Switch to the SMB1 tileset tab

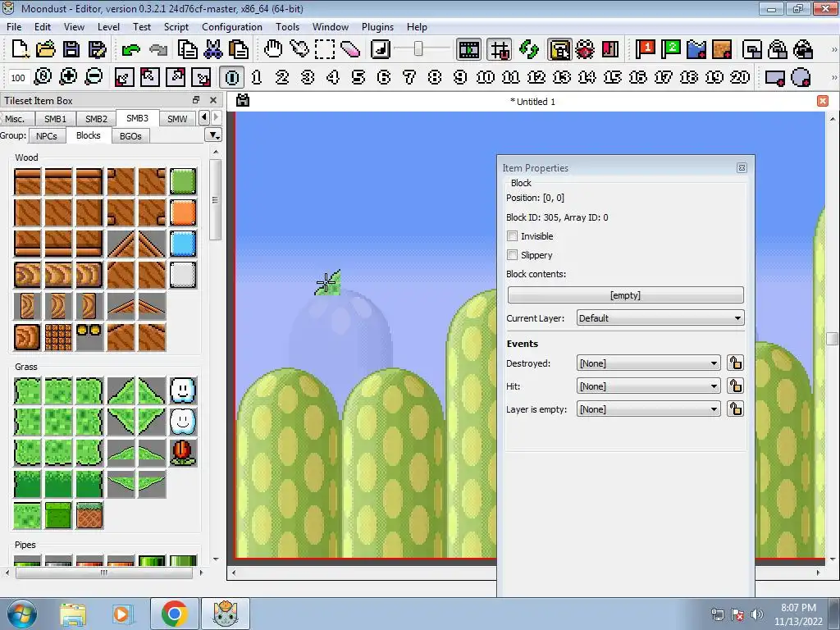click(x=55, y=118)
